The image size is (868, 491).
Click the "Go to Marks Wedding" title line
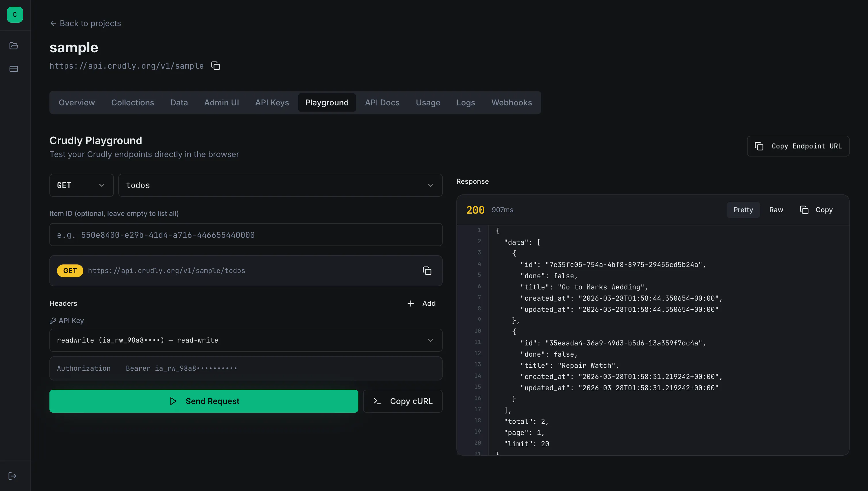(584, 287)
